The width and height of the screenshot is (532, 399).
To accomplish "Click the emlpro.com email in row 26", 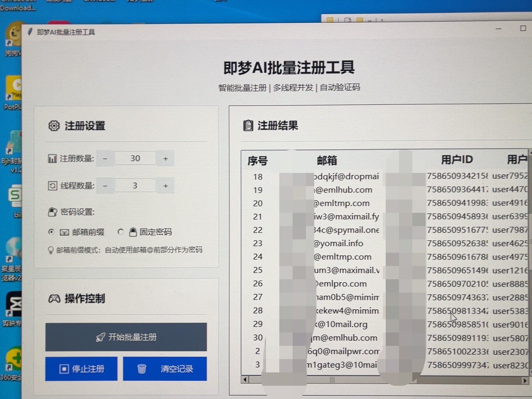I will click(341, 284).
